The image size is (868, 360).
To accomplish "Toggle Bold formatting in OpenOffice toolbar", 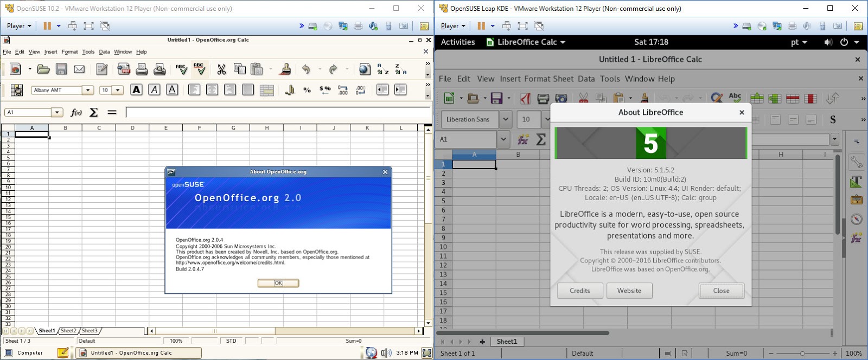I will point(136,90).
